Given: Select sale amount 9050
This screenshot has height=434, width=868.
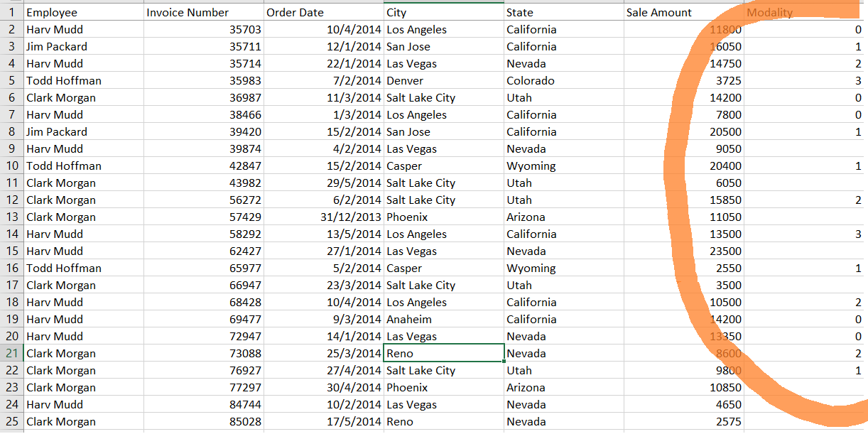Looking at the screenshot, I should pyautogui.click(x=684, y=148).
